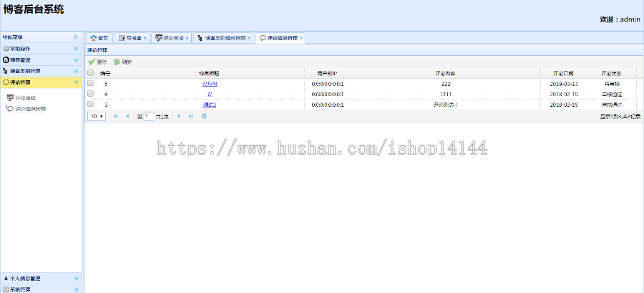Click the date cell 2019-03-13
The height and width of the screenshot is (293, 644).
pos(564,84)
